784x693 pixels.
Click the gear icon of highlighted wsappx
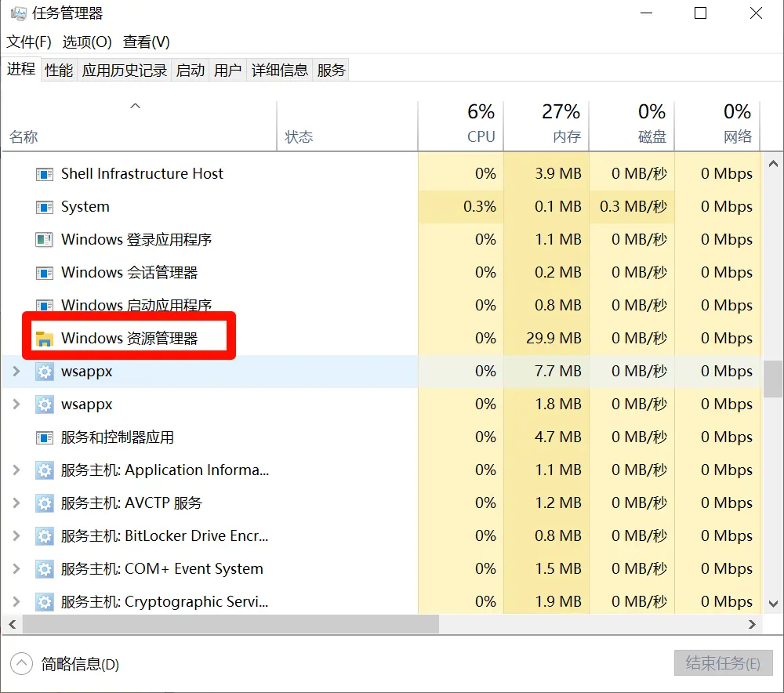pyautogui.click(x=45, y=372)
